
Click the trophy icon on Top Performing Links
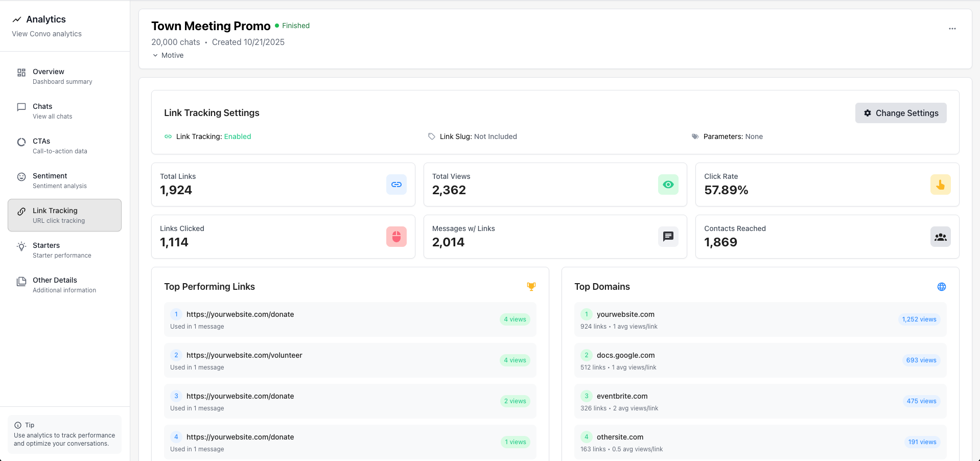pyautogui.click(x=531, y=287)
